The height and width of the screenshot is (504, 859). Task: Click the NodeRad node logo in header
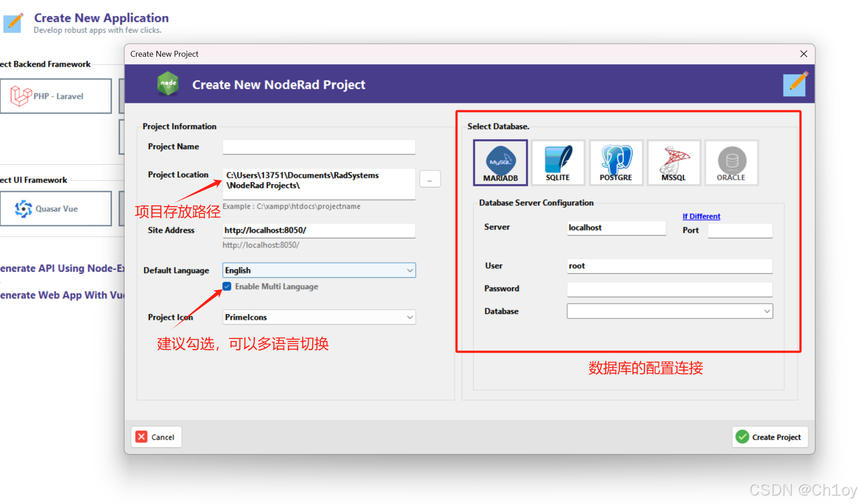click(168, 83)
